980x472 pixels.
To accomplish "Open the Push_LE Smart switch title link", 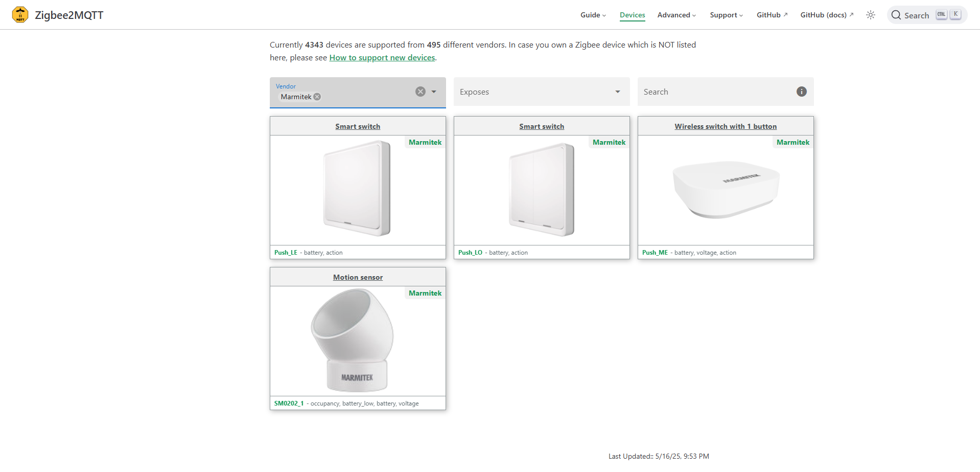I will [x=358, y=126].
